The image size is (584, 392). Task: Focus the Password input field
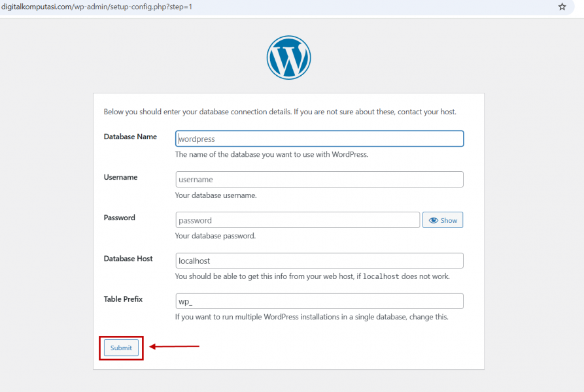coord(298,220)
